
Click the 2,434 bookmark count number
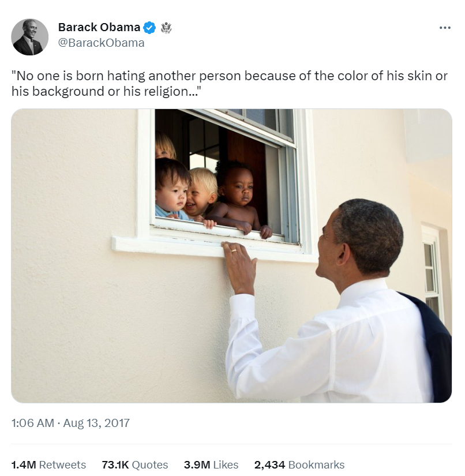[x=269, y=464]
